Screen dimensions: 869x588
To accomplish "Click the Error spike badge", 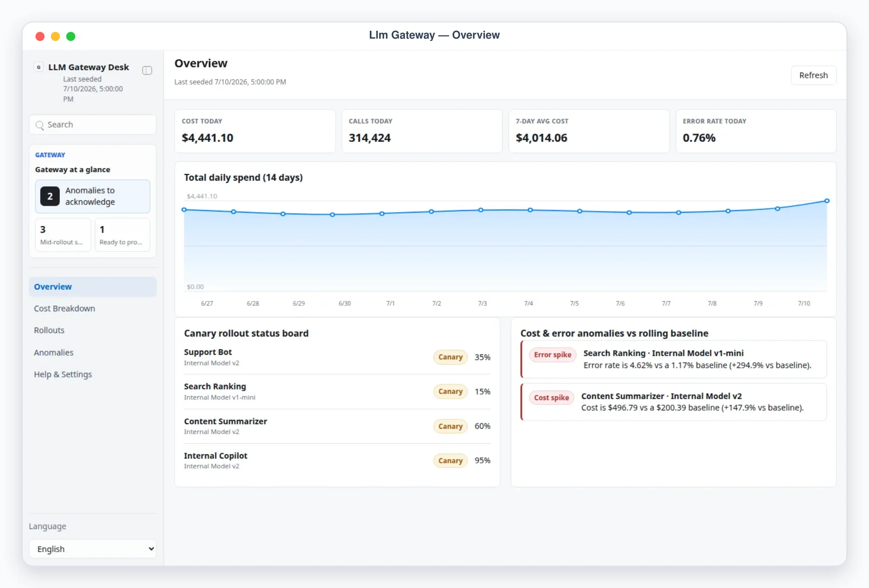I will 553,355.
